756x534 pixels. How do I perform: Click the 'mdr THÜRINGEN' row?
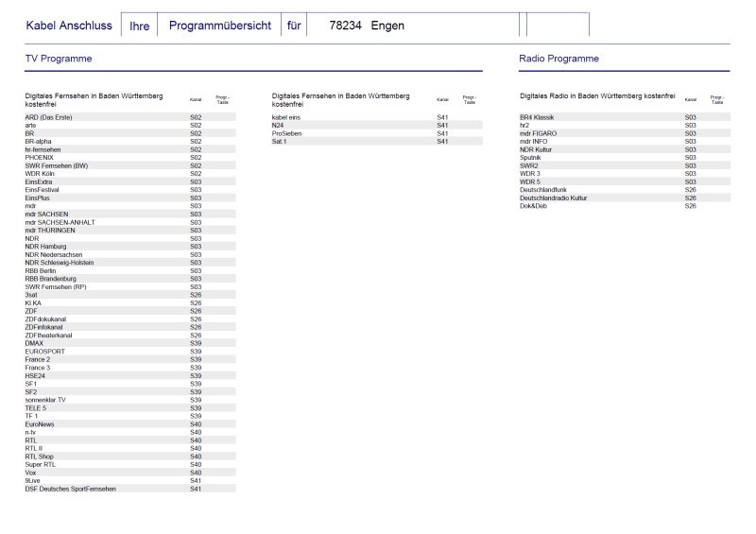point(130,230)
